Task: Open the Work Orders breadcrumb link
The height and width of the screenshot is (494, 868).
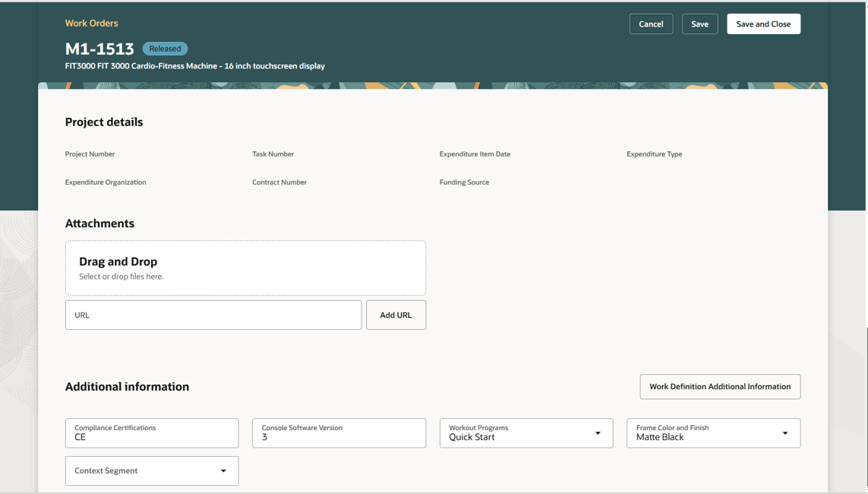Action: [91, 24]
